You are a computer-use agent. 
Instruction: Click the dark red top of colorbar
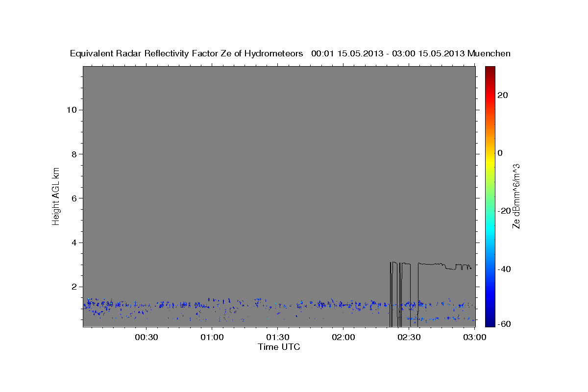click(490, 70)
